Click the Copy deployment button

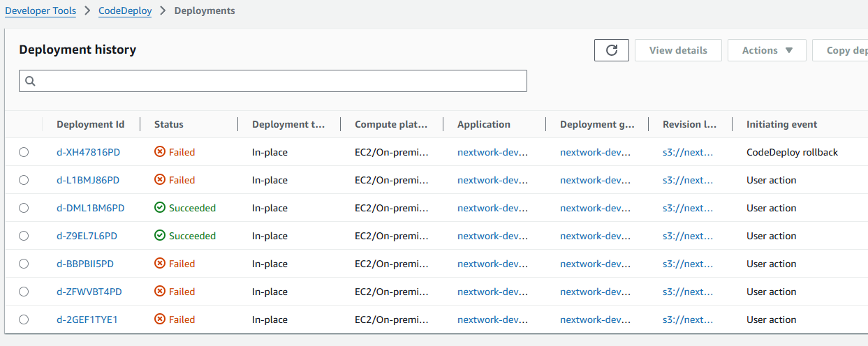(840, 50)
